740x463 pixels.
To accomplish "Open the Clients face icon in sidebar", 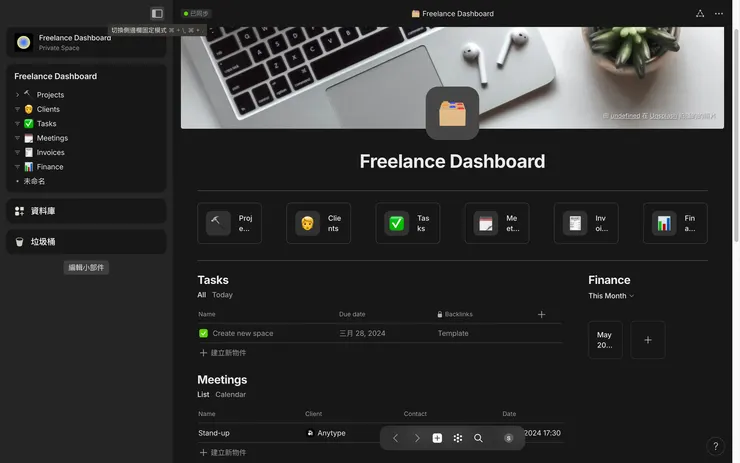I will 29,109.
